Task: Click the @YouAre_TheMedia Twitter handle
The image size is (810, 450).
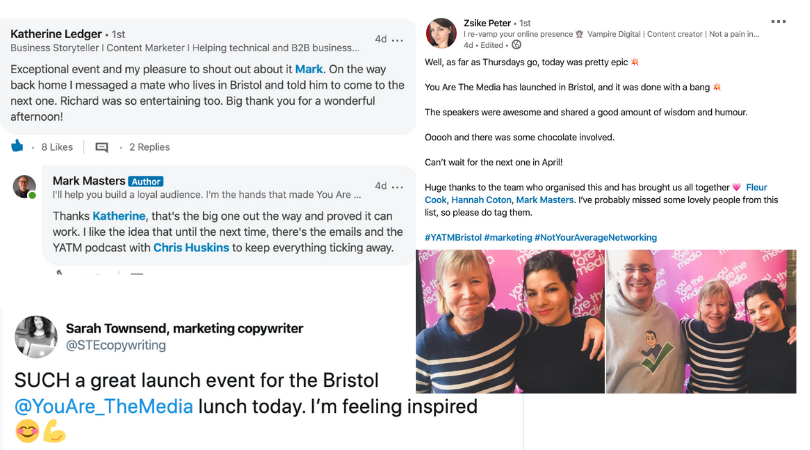Action: click(104, 407)
